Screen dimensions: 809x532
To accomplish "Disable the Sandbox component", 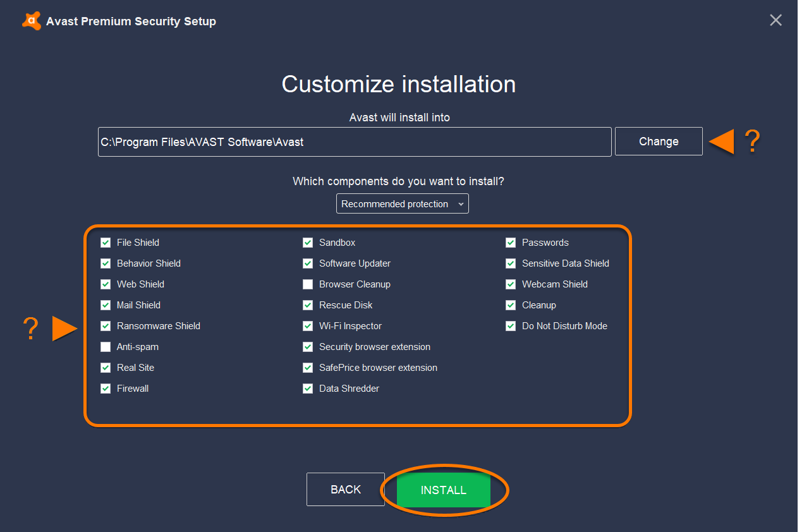I will (x=308, y=243).
